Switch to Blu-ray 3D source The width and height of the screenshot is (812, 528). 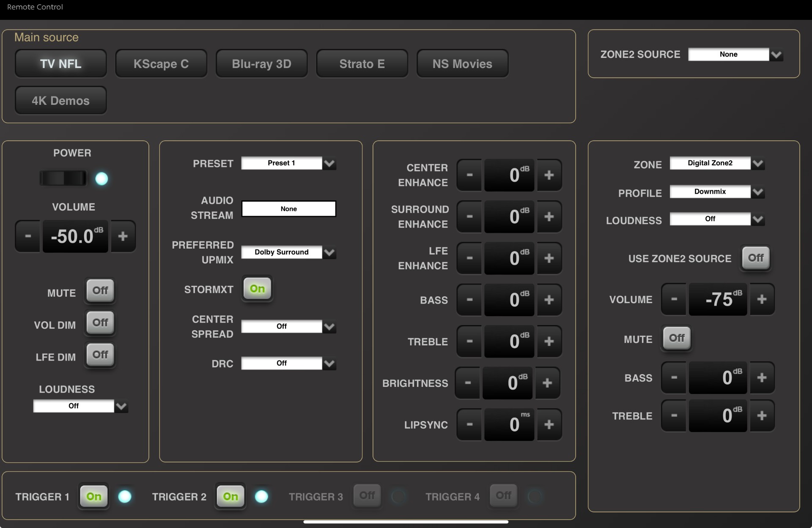point(261,64)
